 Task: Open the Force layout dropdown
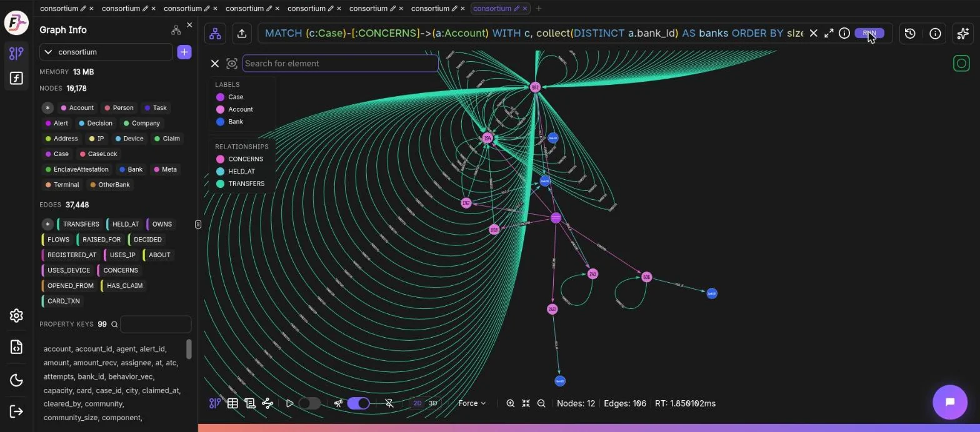[472, 403]
